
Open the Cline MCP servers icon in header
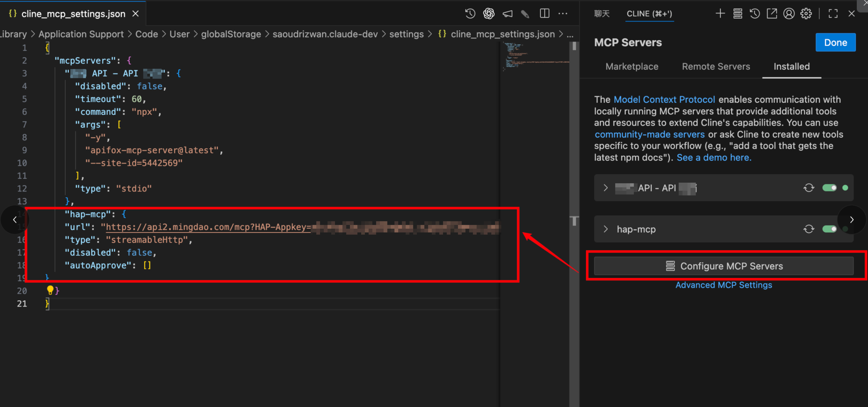coord(737,14)
